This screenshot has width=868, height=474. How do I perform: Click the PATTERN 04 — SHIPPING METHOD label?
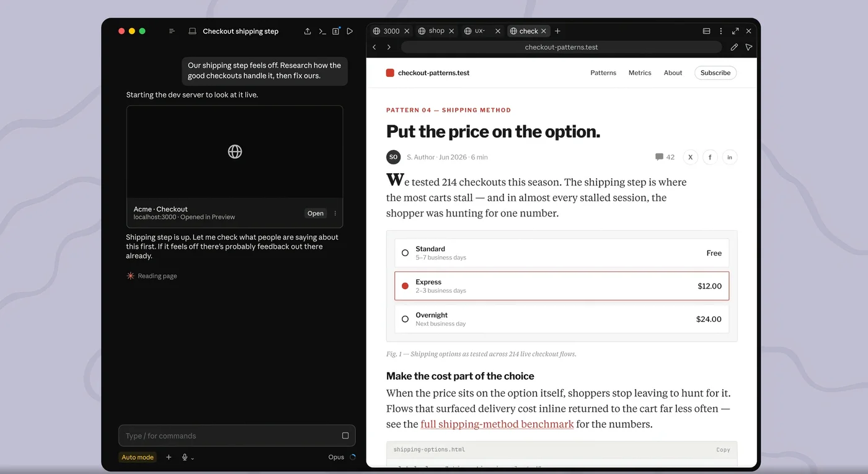click(449, 110)
